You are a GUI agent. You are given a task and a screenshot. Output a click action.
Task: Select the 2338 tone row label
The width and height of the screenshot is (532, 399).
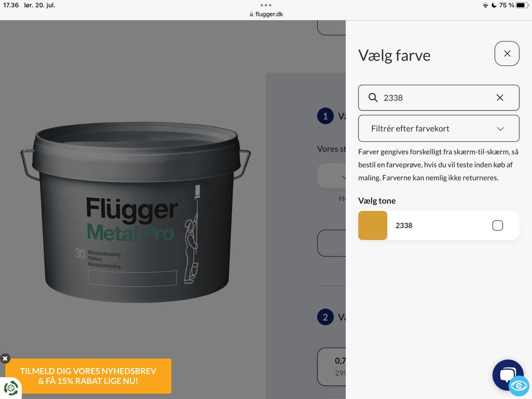404,226
